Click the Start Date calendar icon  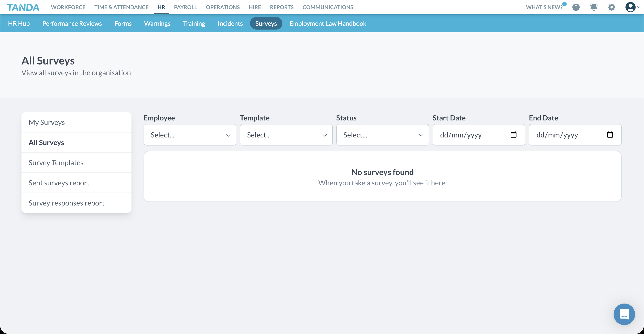(x=513, y=135)
